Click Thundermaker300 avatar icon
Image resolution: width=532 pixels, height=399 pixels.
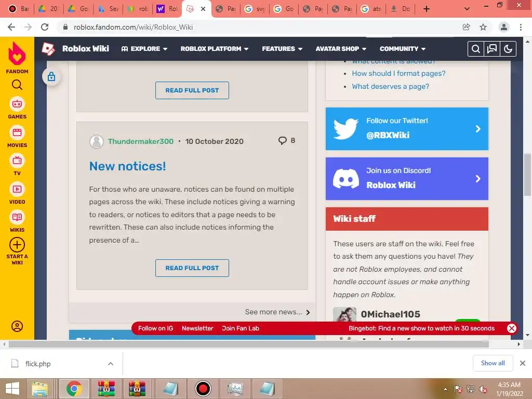pyautogui.click(x=96, y=141)
